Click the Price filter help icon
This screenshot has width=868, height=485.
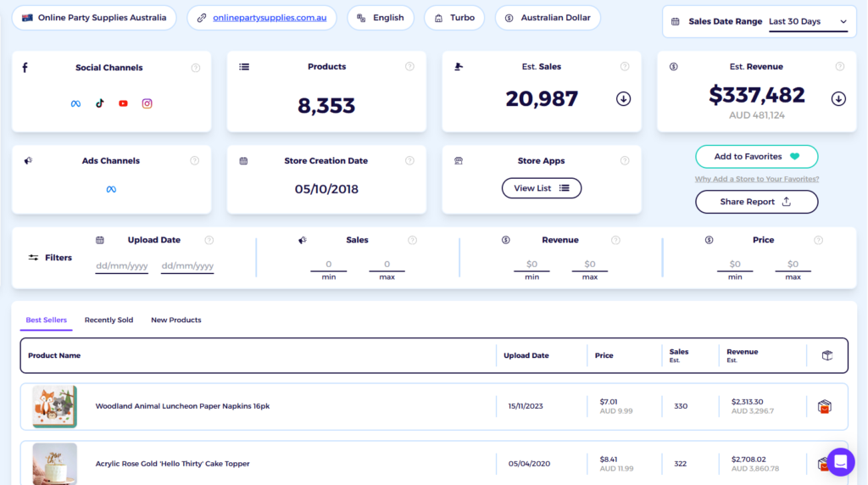pyautogui.click(x=818, y=240)
